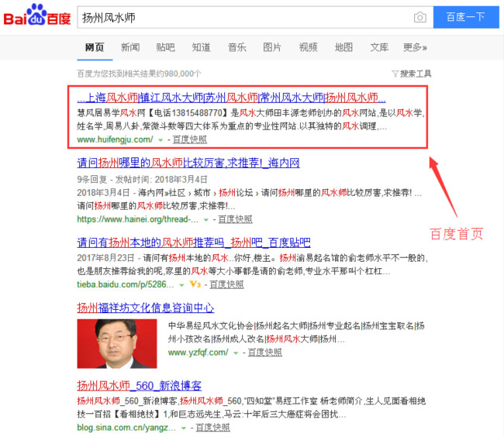504x437 pixels.
Task: Open the 扬州风水师_560_新浪博客 result
Action: pyautogui.click(x=139, y=385)
